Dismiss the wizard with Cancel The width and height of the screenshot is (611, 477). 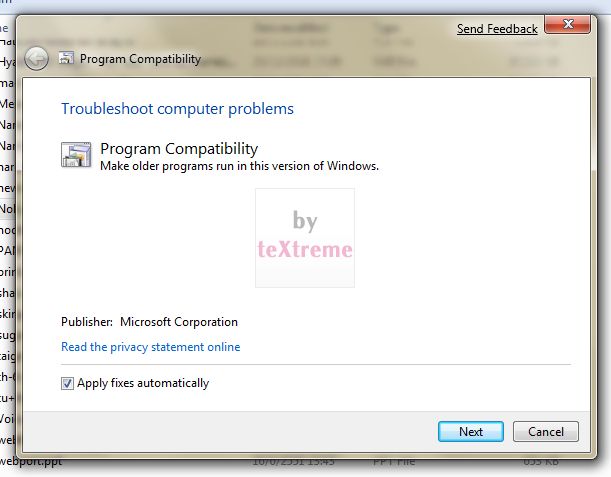[546, 431]
